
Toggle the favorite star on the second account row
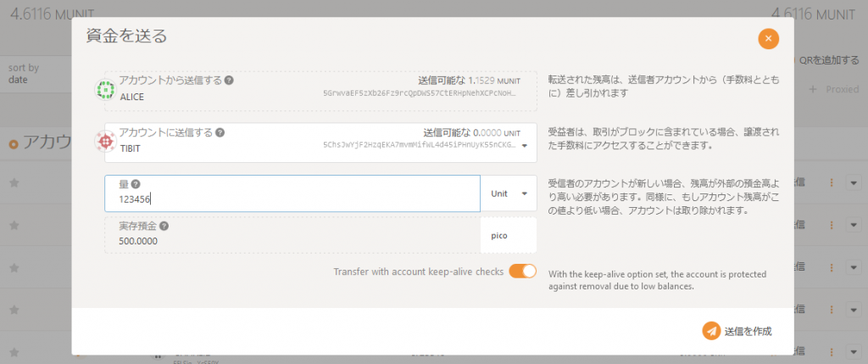[14, 225]
